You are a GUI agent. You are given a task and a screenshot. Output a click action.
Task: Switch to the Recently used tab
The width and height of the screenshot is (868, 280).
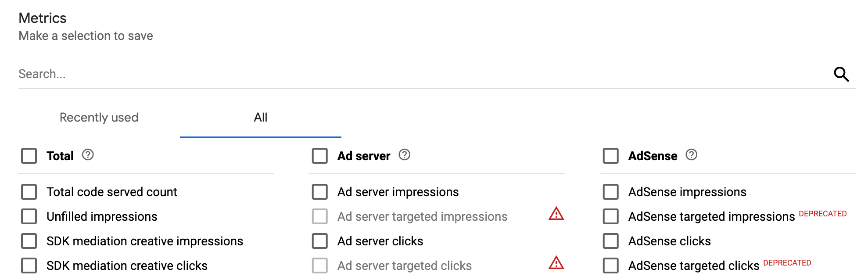pyautogui.click(x=99, y=117)
